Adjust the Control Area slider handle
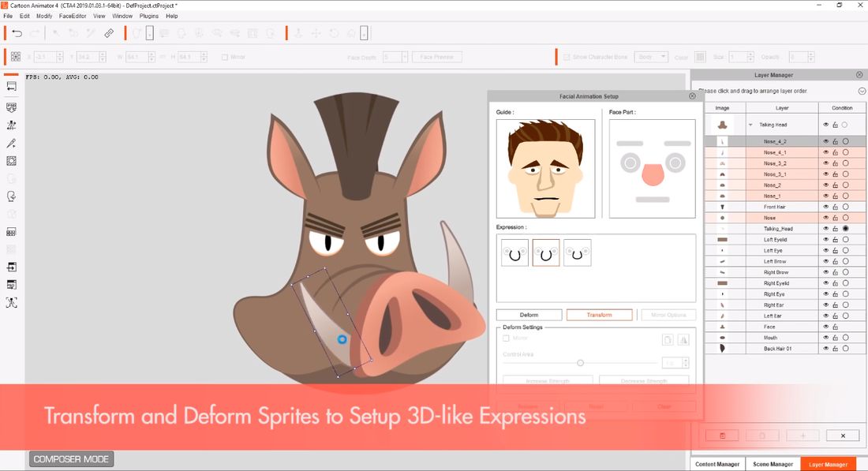 (x=580, y=363)
